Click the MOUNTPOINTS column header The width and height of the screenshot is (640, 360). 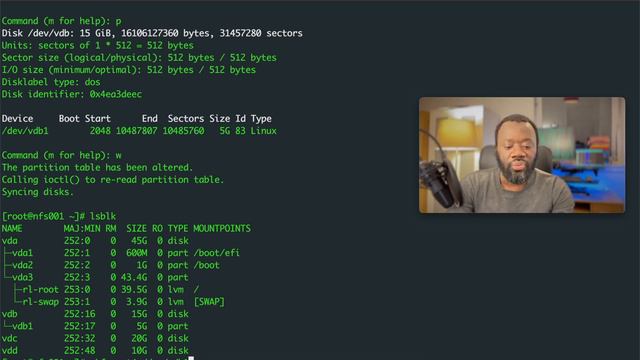coord(222,229)
